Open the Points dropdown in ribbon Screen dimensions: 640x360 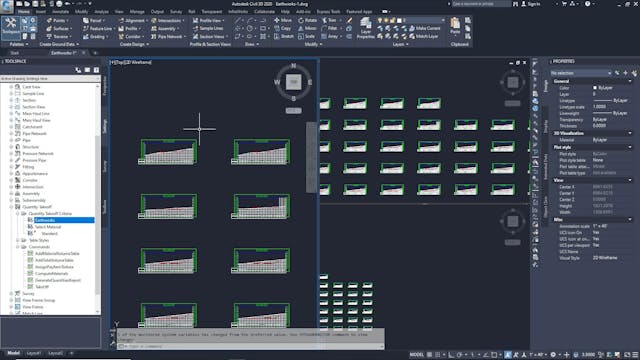(57, 20)
